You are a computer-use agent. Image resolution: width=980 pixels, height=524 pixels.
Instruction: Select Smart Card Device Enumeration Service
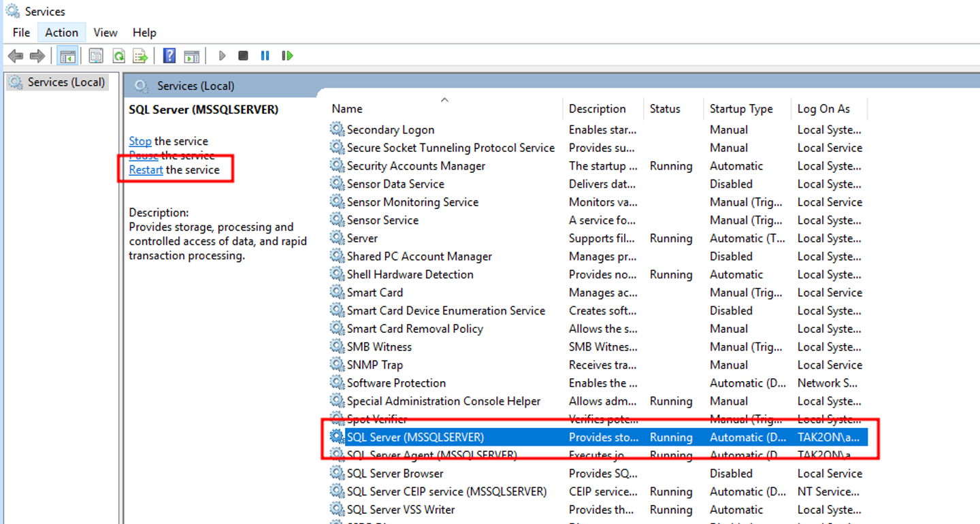[x=598, y=310]
